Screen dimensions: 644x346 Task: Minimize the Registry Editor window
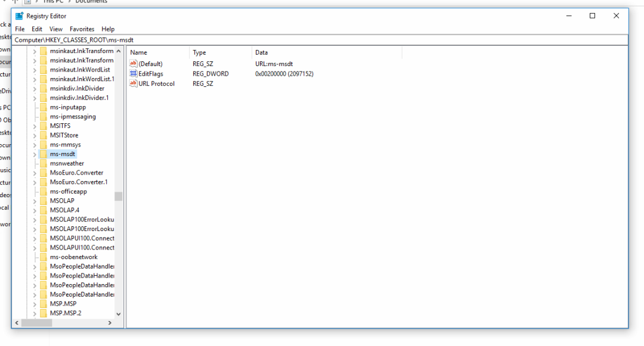pyautogui.click(x=569, y=15)
